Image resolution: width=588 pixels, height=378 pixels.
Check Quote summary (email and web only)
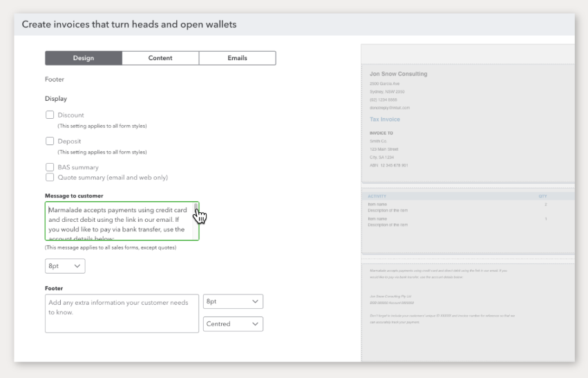pyautogui.click(x=50, y=178)
